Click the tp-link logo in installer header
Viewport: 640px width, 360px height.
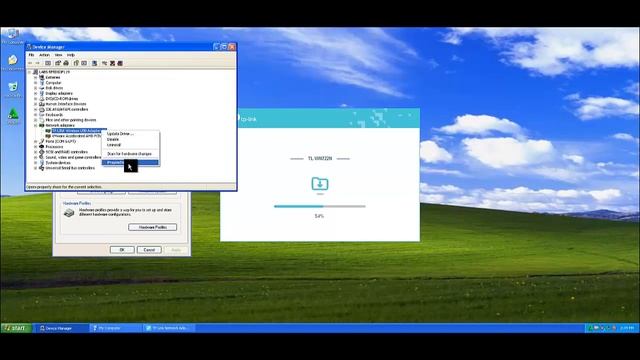247,119
